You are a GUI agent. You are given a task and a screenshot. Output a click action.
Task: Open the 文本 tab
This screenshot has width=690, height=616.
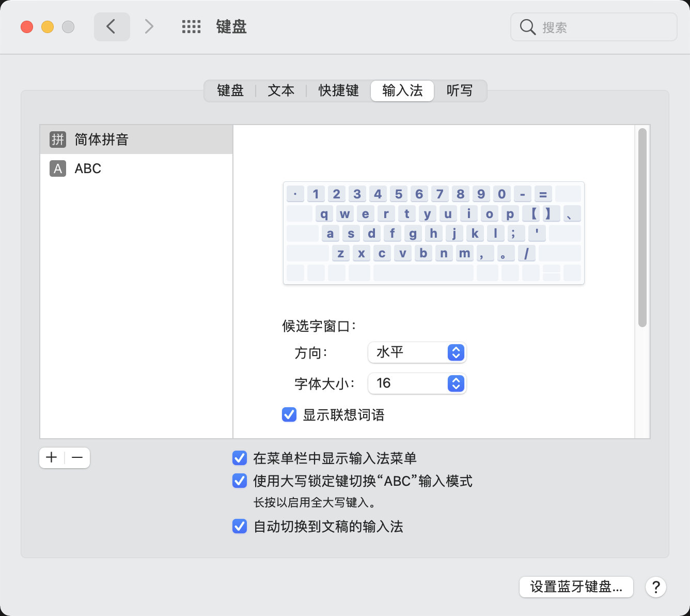[x=281, y=91]
